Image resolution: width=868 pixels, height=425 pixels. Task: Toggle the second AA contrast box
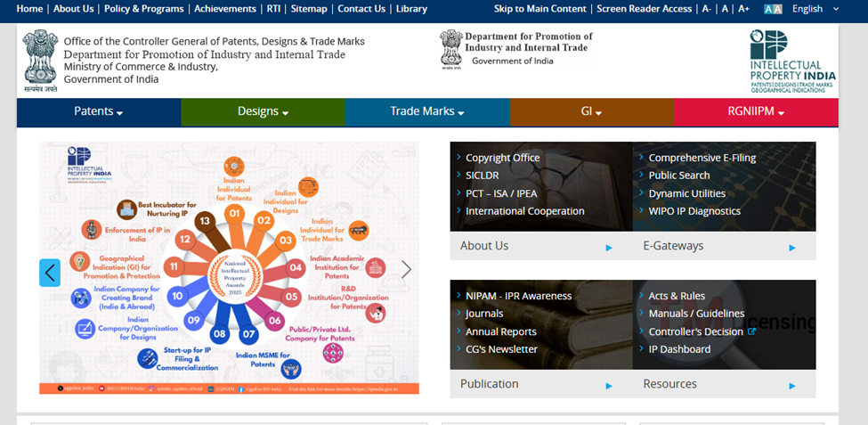point(778,9)
